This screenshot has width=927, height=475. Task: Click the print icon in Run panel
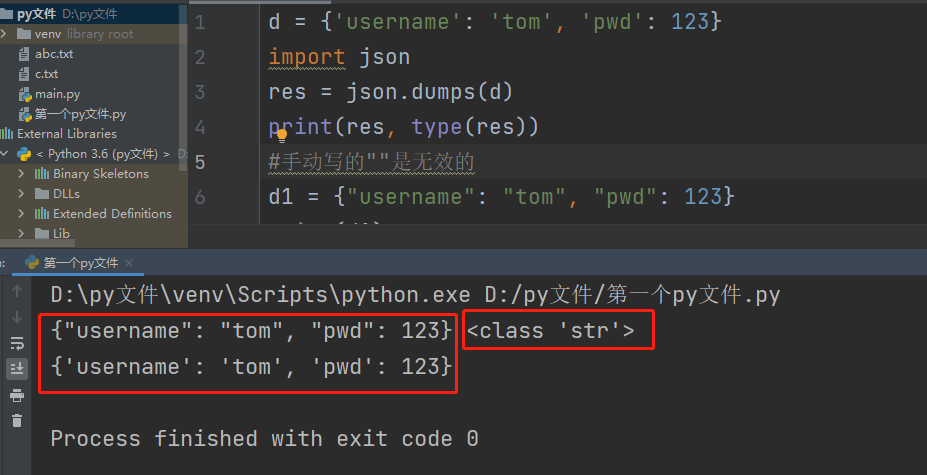tap(16, 395)
